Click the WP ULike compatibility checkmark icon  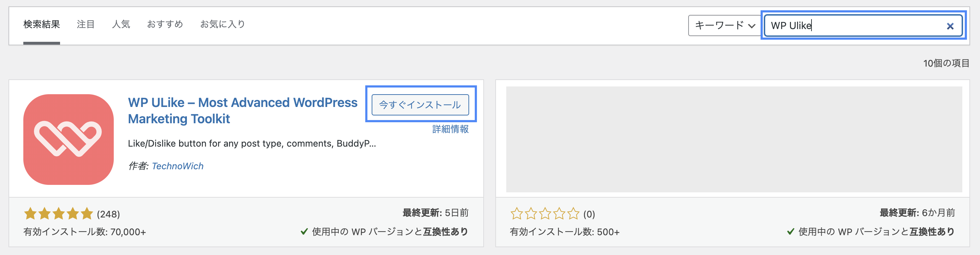pyautogui.click(x=304, y=231)
